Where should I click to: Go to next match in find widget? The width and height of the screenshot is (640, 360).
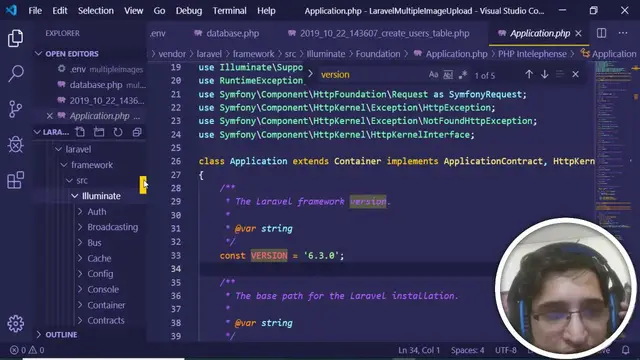(544, 74)
